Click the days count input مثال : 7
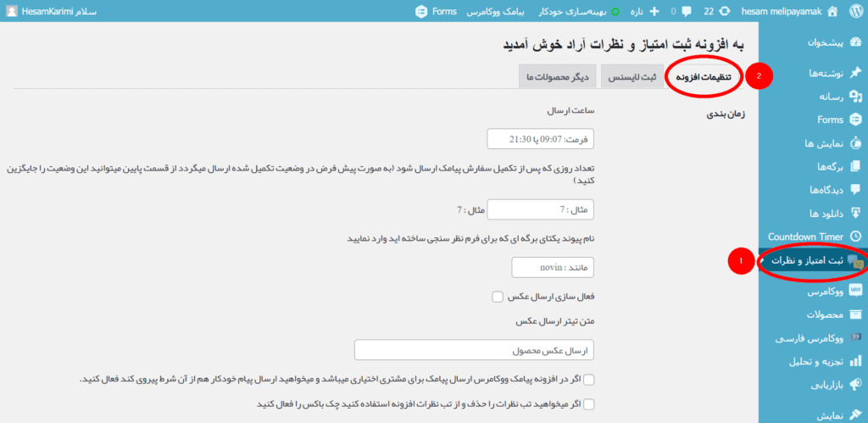Image resolution: width=868 pixels, height=423 pixels. pos(540,210)
